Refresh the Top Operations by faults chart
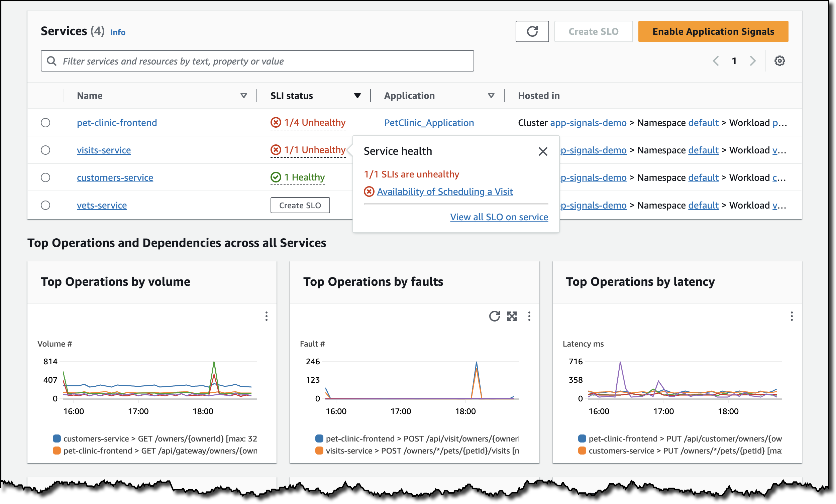836x504 pixels. (494, 316)
